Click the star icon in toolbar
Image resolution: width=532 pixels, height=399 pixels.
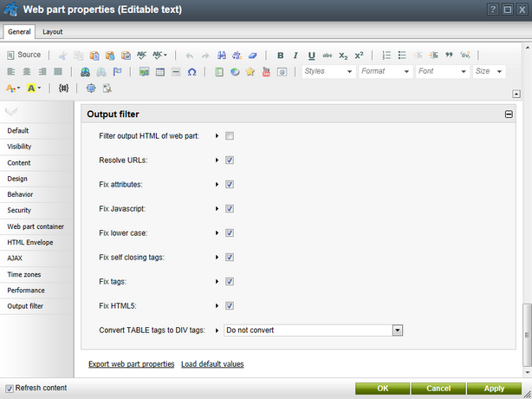point(250,72)
